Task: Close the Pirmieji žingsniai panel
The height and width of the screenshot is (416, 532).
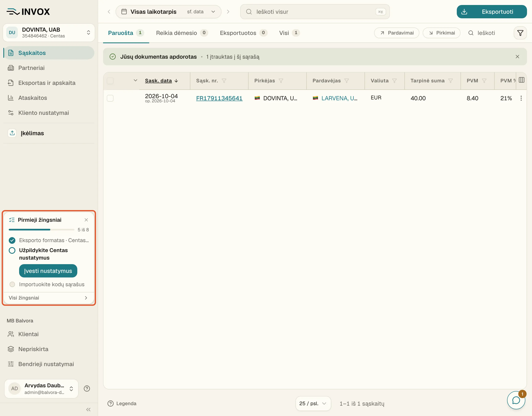Action: (86, 220)
